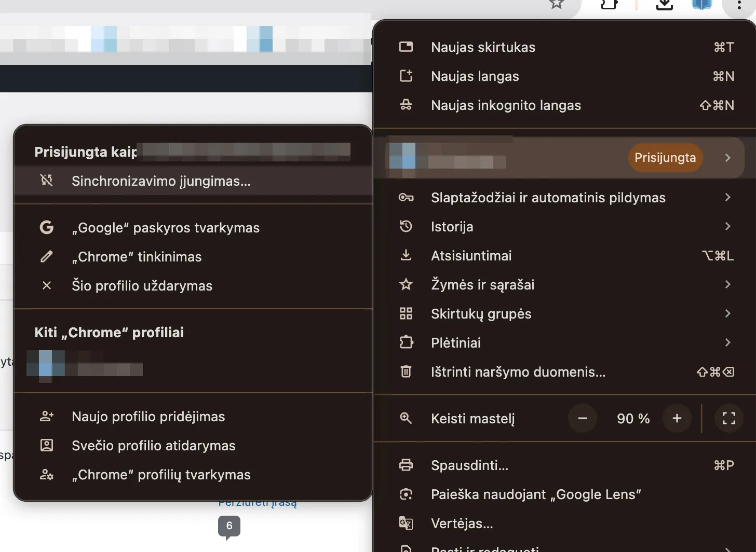Increase zoom with the plus button
Screen dimensions: 756x552
click(x=677, y=419)
